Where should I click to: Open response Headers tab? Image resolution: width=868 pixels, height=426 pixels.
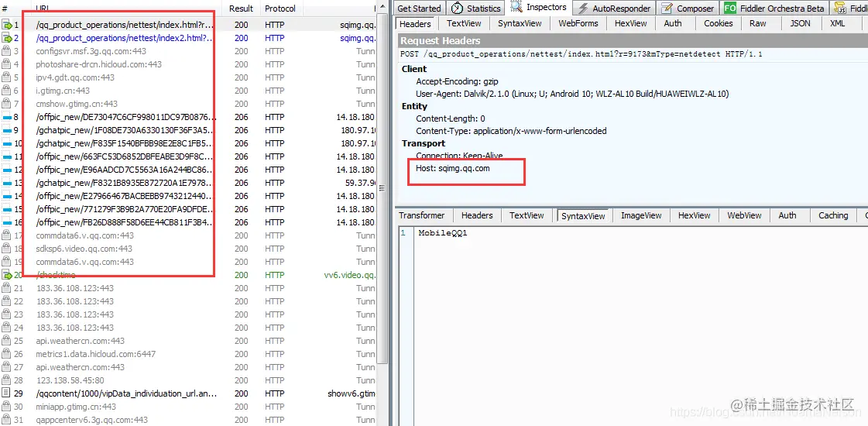tap(477, 215)
